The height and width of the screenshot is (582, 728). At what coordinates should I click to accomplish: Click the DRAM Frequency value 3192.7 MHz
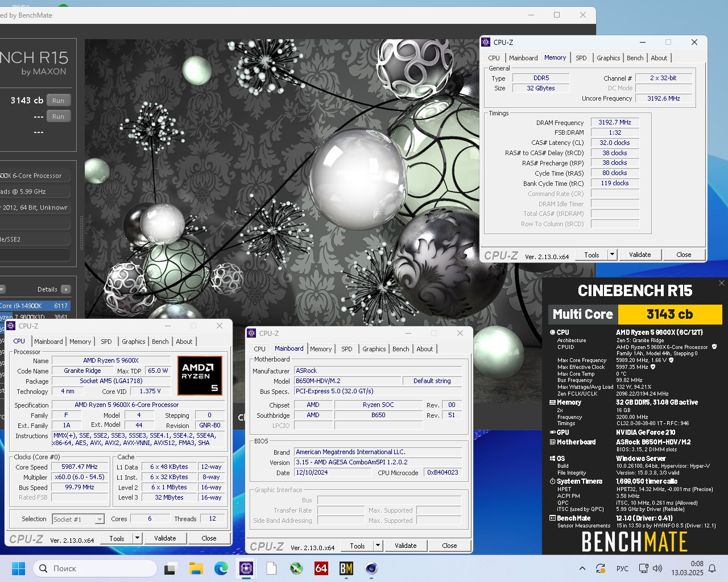(x=615, y=122)
